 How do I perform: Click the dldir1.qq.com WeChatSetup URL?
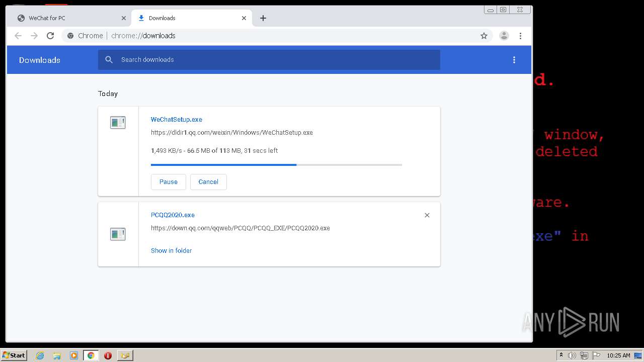click(x=232, y=133)
